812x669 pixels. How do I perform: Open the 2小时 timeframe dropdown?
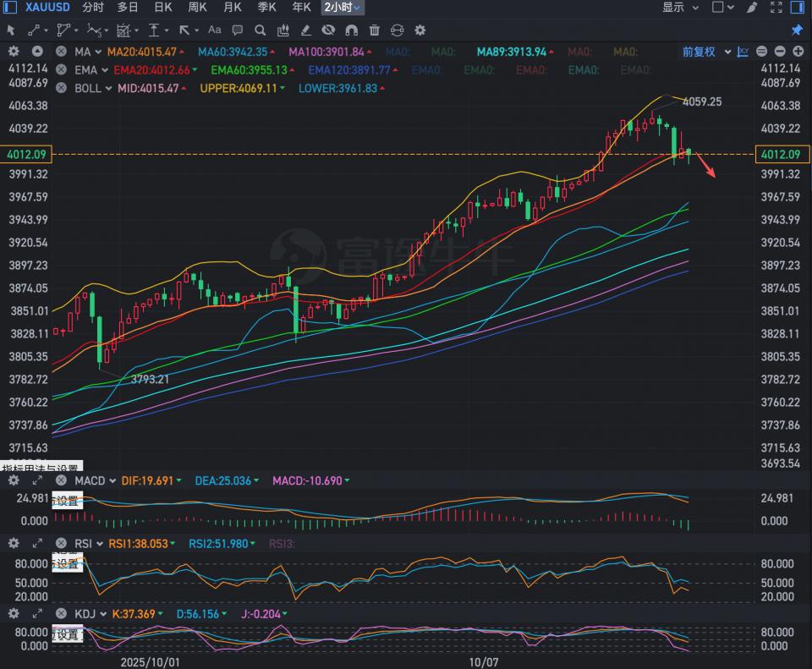343,8
